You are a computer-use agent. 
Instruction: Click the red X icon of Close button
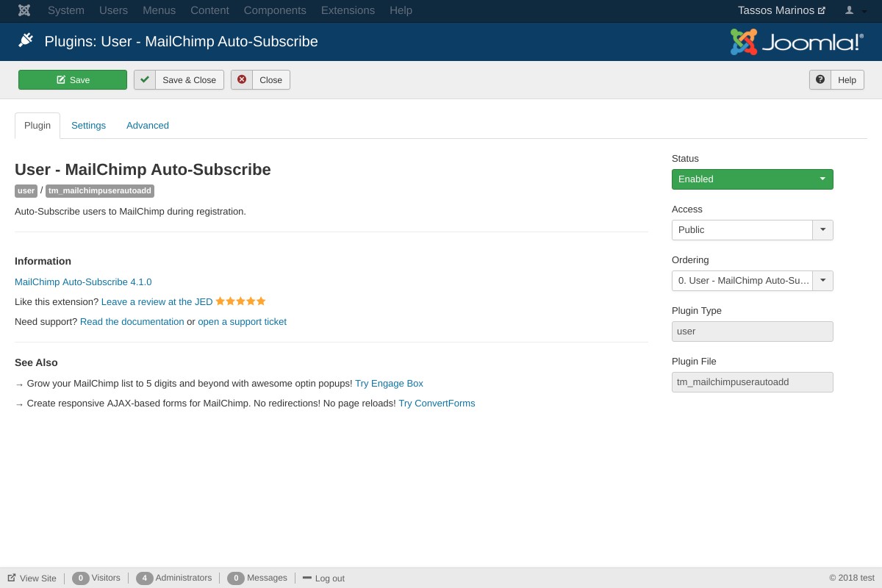(x=242, y=79)
